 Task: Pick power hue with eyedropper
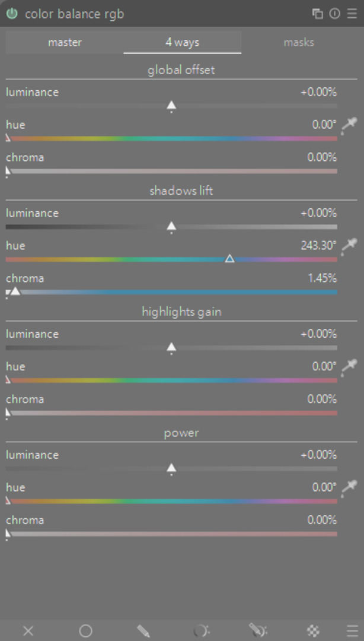click(x=350, y=487)
